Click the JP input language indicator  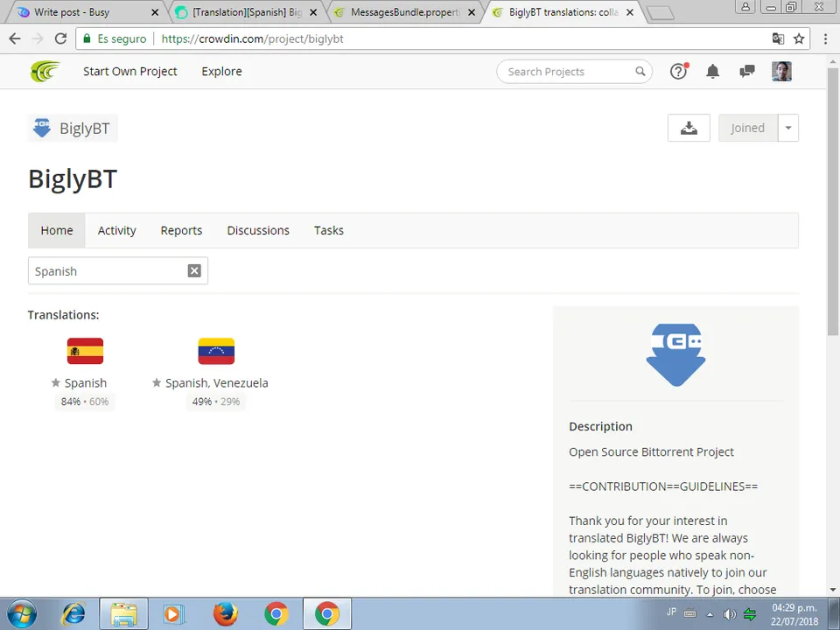pyautogui.click(x=671, y=612)
